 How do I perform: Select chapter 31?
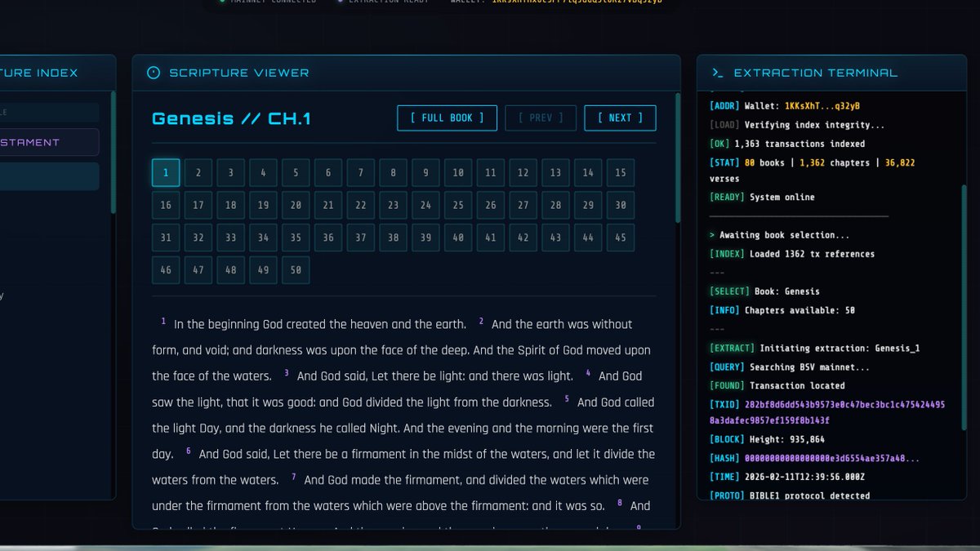tap(166, 238)
